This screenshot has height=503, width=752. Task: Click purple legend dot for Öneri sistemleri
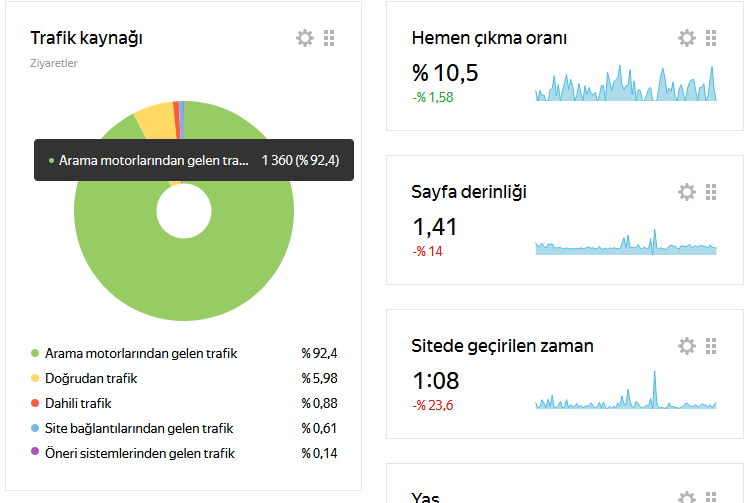[35, 451]
